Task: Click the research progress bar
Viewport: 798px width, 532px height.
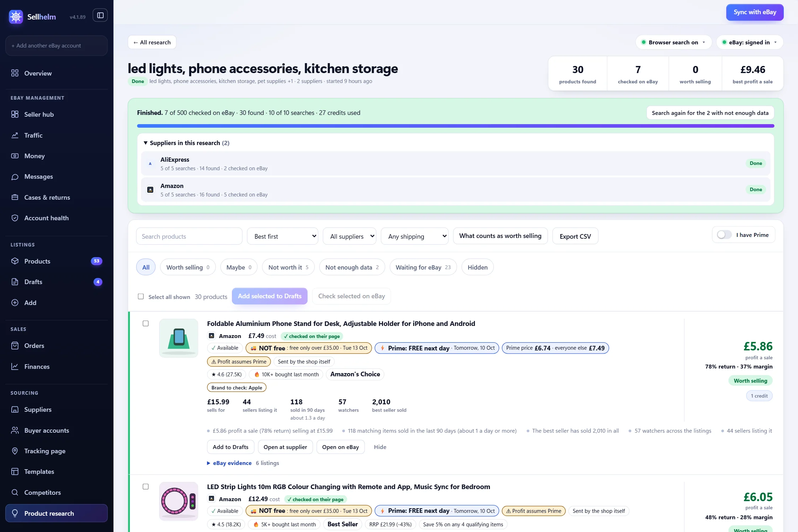Action: pyautogui.click(x=455, y=126)
